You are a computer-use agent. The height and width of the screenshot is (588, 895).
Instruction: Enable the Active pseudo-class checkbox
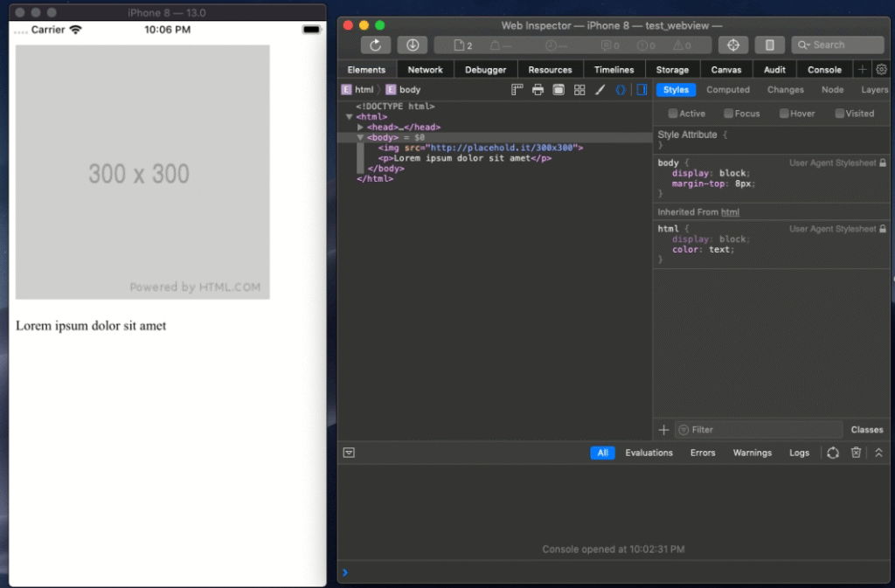[x=672, y=114]
